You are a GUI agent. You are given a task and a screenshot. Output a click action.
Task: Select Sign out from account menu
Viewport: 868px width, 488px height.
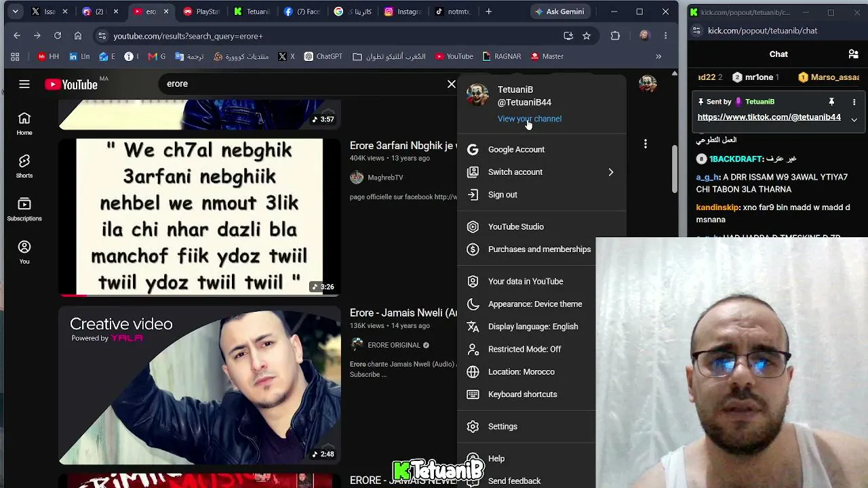542,195
